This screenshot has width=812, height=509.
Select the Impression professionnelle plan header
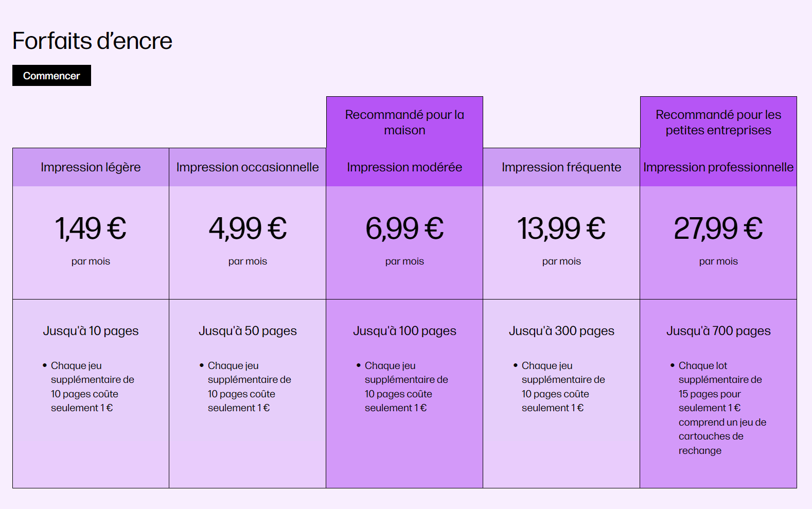[718, 167]
